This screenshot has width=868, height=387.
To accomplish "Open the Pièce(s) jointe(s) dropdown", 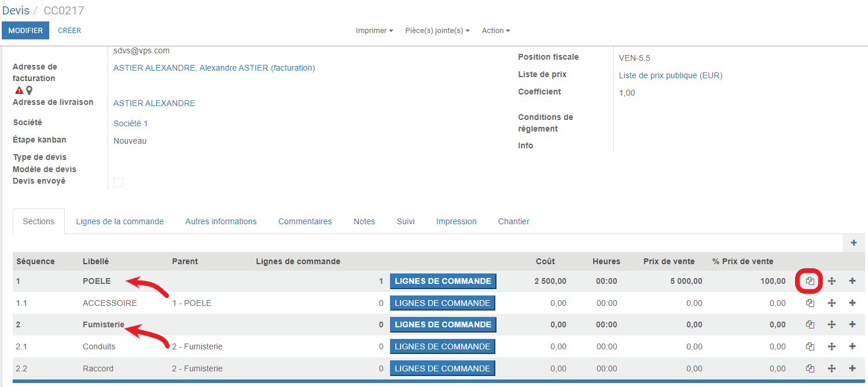I will click(437, 31).
